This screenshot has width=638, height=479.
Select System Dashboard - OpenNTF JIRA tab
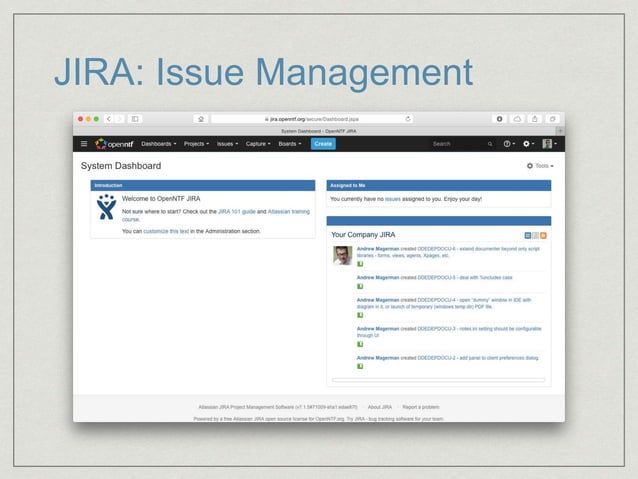click(x=319, y=131)
